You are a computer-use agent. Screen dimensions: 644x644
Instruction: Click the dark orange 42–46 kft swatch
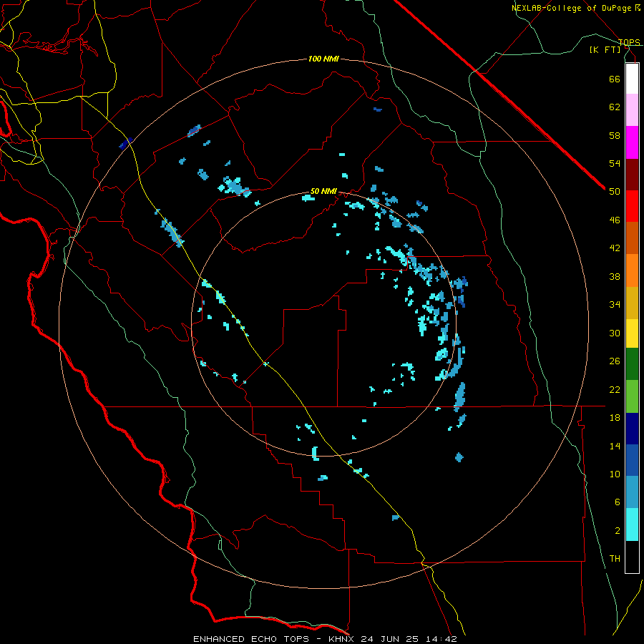coord(632,238)
